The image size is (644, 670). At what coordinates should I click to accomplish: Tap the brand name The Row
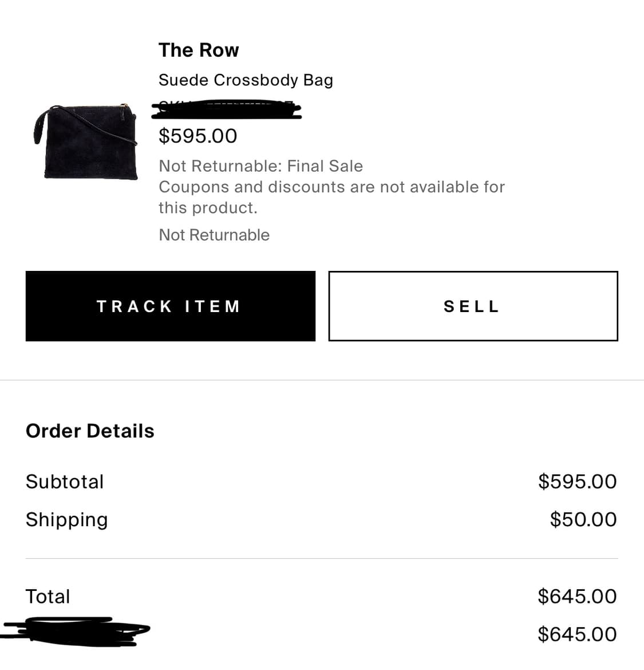coord(199,50)
